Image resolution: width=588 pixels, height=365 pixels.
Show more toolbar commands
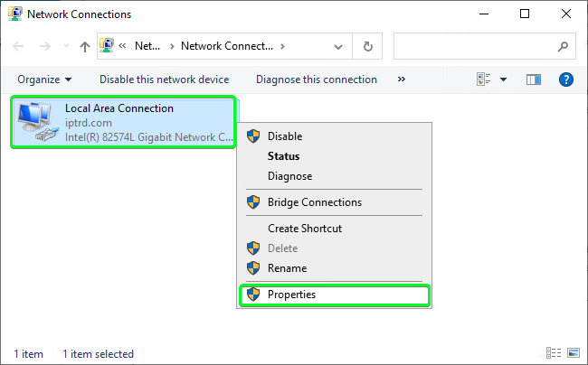402,79
